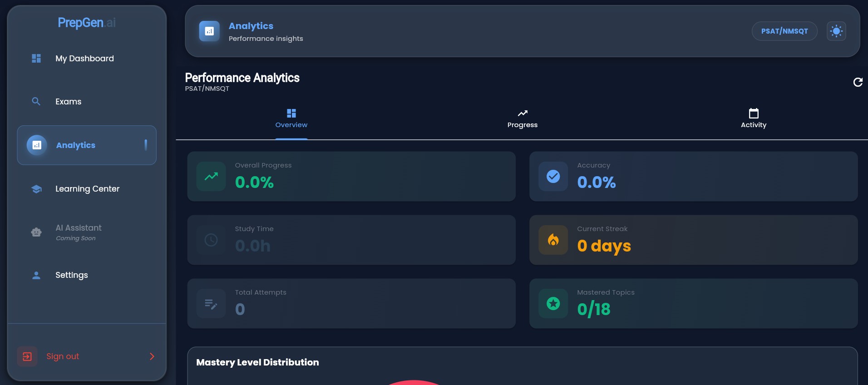868x385 pixels.
Task: Click the AI Assistant robot icon
Action: pyautogui.click(x=36, y=232)
